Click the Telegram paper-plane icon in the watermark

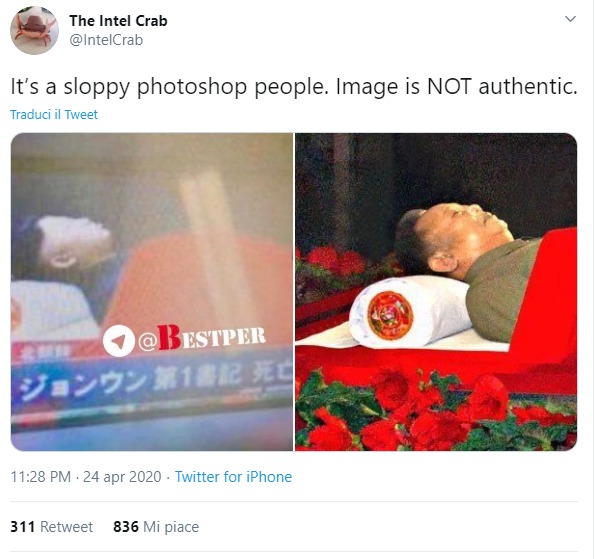tap(119, 341)
